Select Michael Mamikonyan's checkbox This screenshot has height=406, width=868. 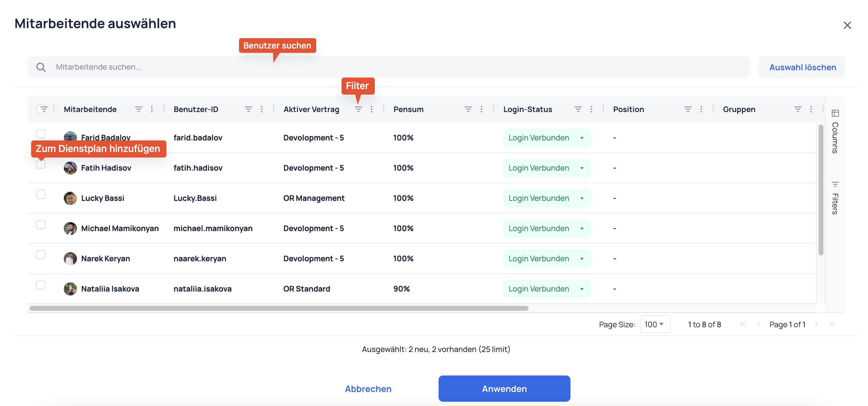click(x=41, y=224)
